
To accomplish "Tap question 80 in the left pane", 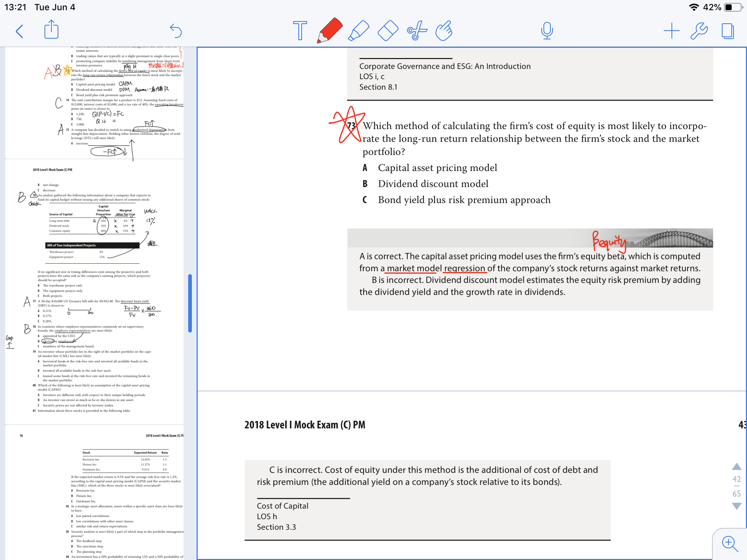I will pos(91,387).
